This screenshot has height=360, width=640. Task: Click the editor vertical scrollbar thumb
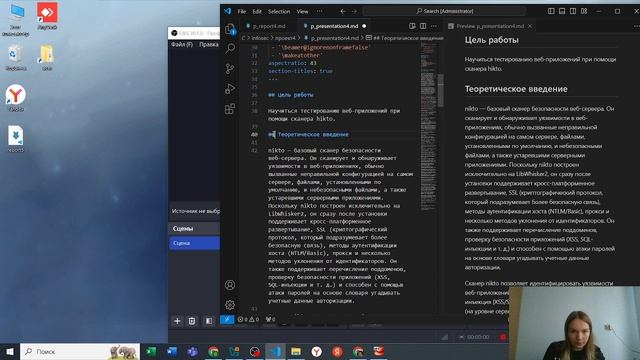pyautogui.click(x=440, y=91)
